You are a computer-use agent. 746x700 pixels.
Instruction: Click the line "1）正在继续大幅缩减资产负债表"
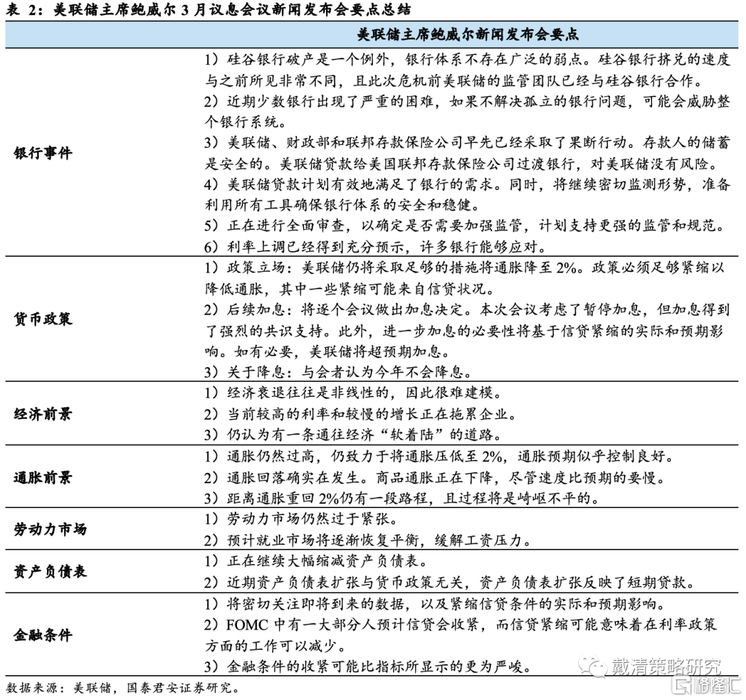317,561
